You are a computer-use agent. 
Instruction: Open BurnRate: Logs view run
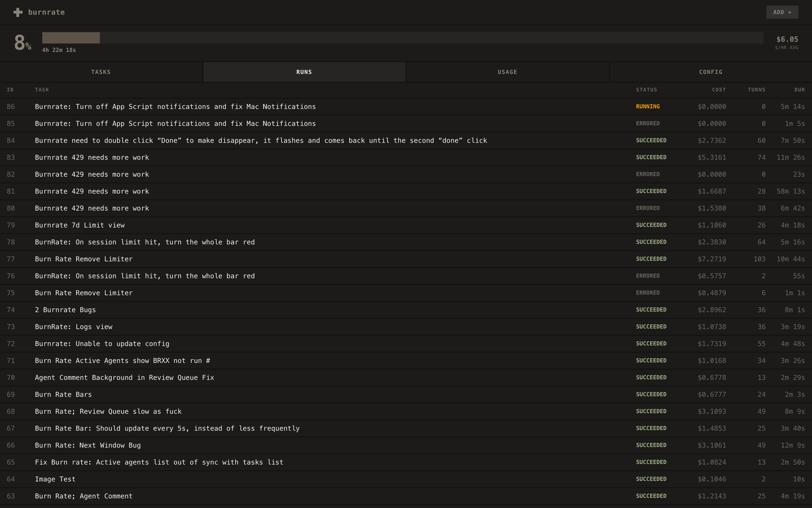pyautogui.click(x=74, y=327)
